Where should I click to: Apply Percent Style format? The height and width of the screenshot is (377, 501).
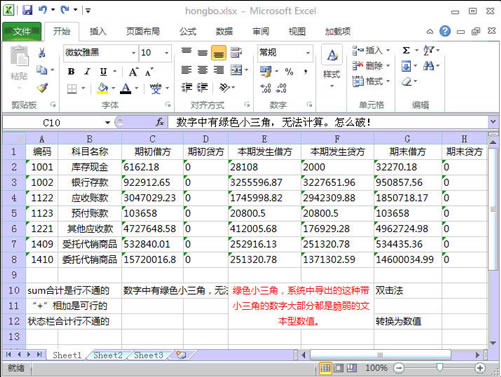pyautogui.click(x=289, y=71)
